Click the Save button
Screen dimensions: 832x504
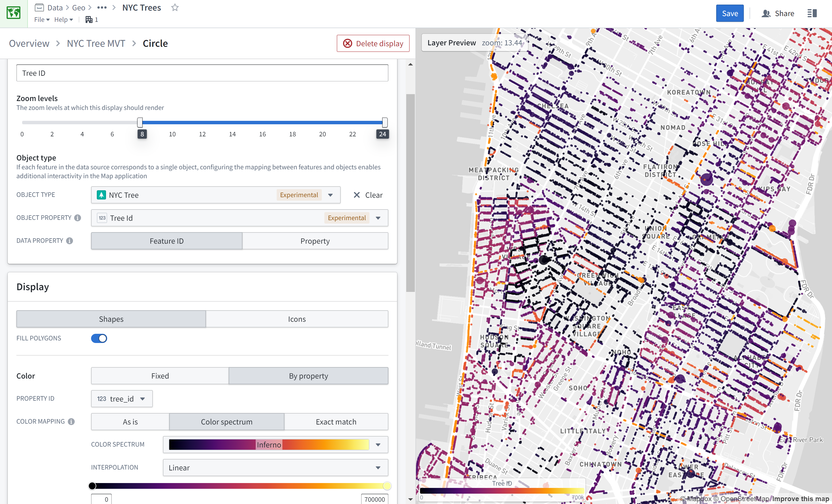730,13
